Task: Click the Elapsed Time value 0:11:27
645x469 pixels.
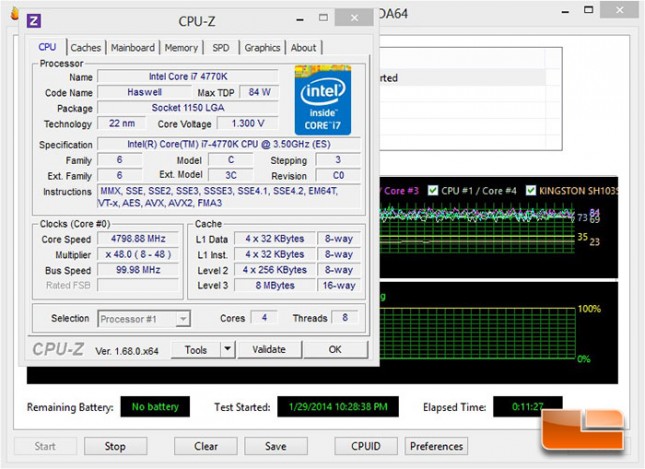Action: pos(527,407)
